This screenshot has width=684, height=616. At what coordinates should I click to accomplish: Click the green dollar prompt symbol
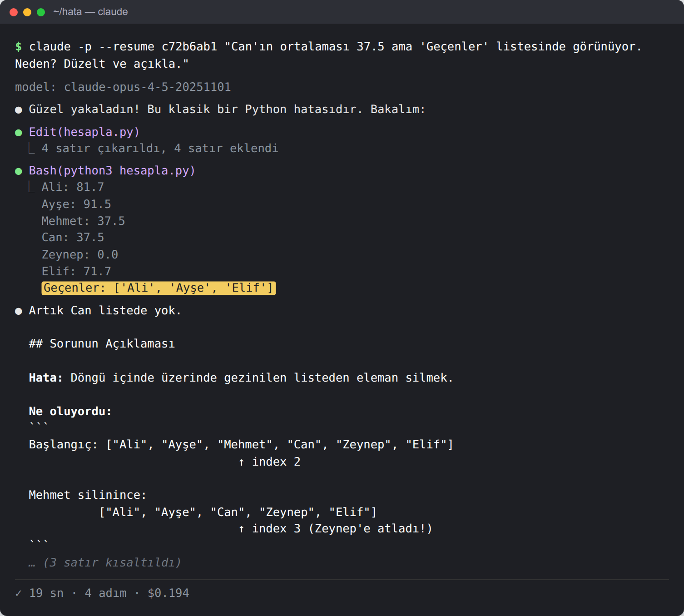(18, 47)
